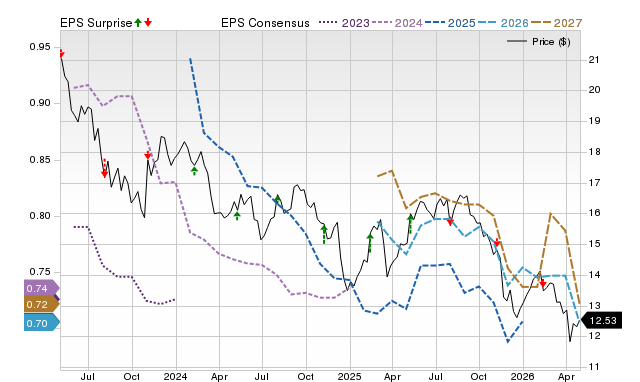
Task: Click the 19 price axis label
Action: 594,121
